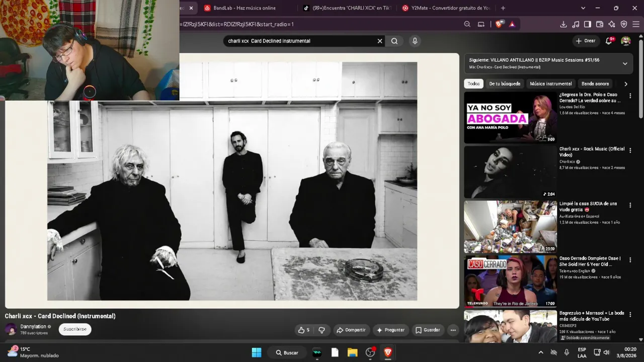The image size is (644, 362).
Task: Open the Charli xcx Rock Music thumbnail
Action: [x=511, y=172]
